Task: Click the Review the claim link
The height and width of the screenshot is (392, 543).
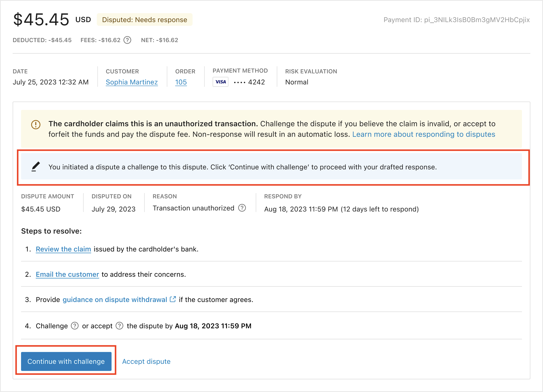Action: click(x=63, y=249)
